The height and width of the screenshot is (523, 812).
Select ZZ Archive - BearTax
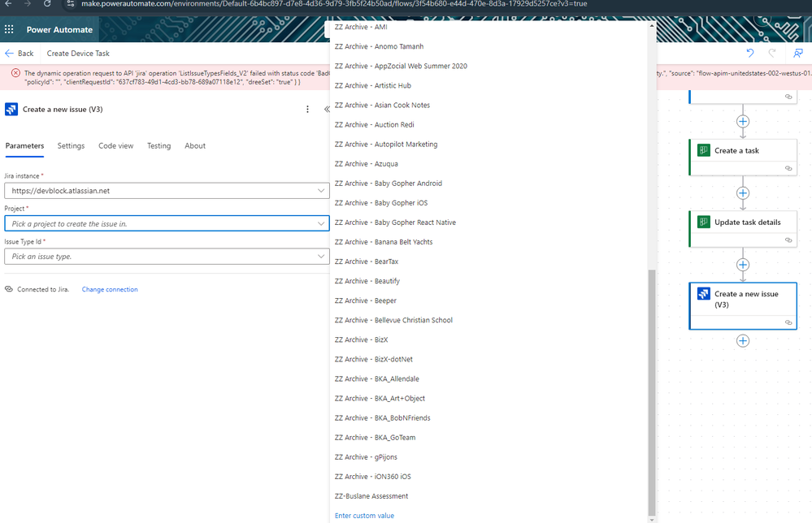pyautogui.click(x=367, y=261)
